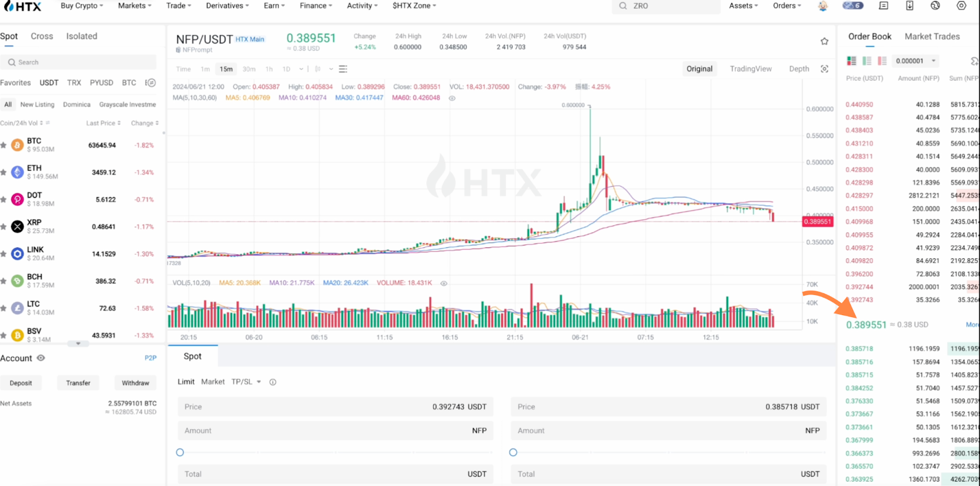
Task: Click the ZRO search field
Action: tap(666, 6)
